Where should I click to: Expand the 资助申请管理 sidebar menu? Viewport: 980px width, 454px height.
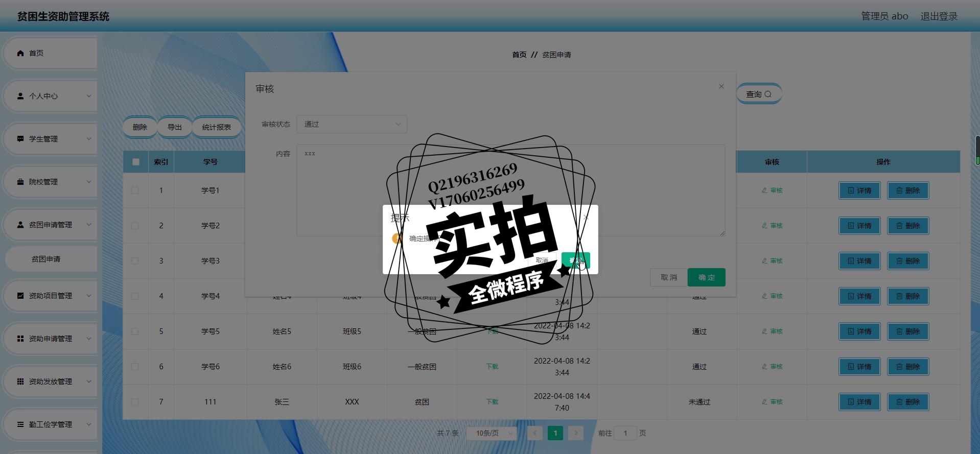pos(51,339)
